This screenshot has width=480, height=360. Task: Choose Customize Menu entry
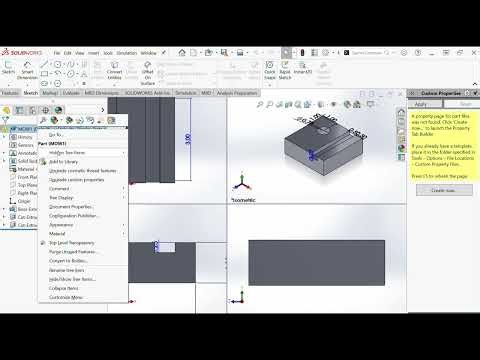click(x=83, y=297)
